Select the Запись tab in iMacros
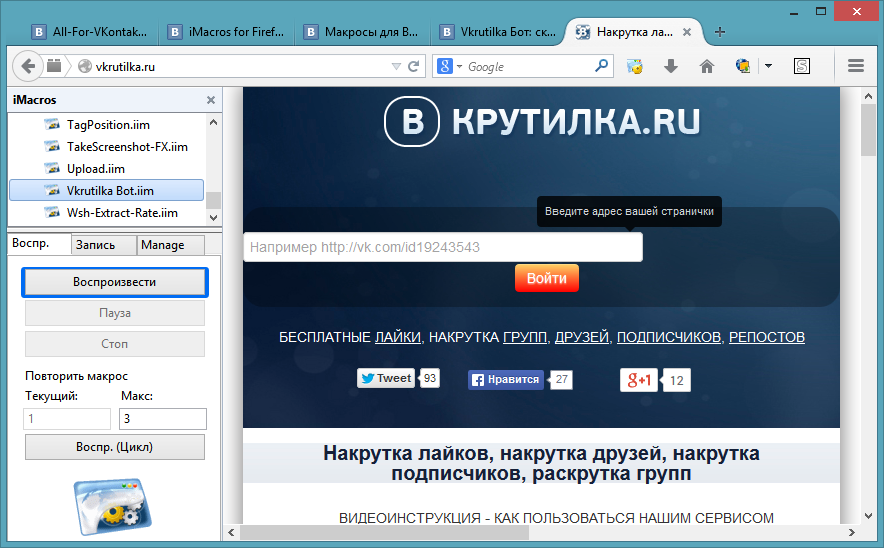This screenshot has width=884, height=548. click(x=103, y=245)
